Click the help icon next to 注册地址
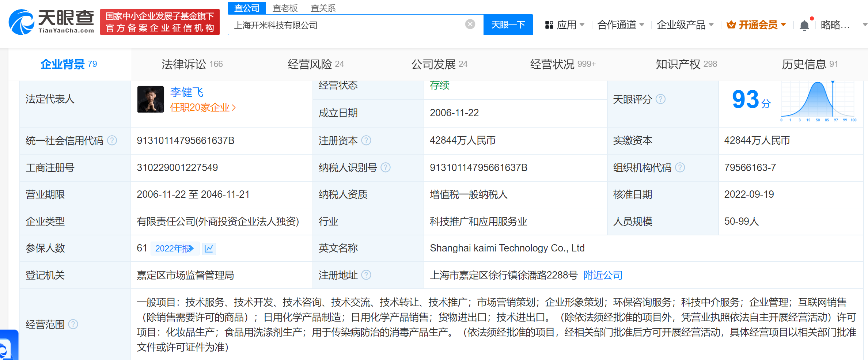The width and height of the screenshot is (868, 360). coord(366,275)
